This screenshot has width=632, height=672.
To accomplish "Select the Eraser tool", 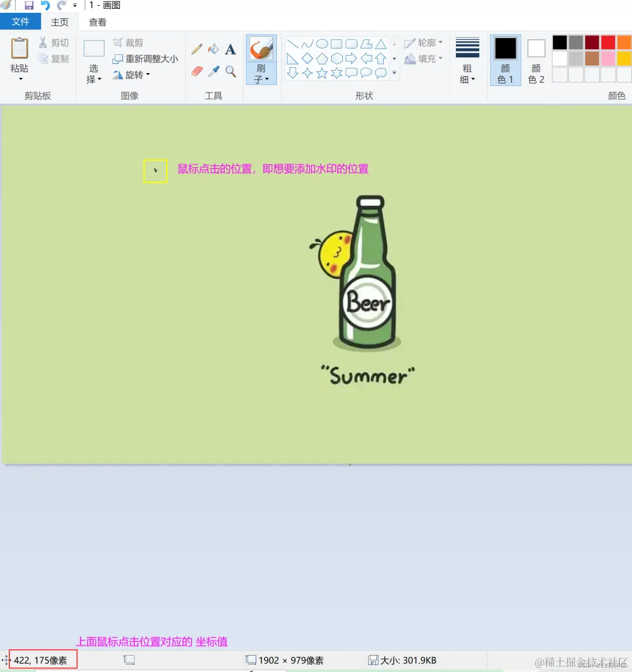I will click(197, 71).
